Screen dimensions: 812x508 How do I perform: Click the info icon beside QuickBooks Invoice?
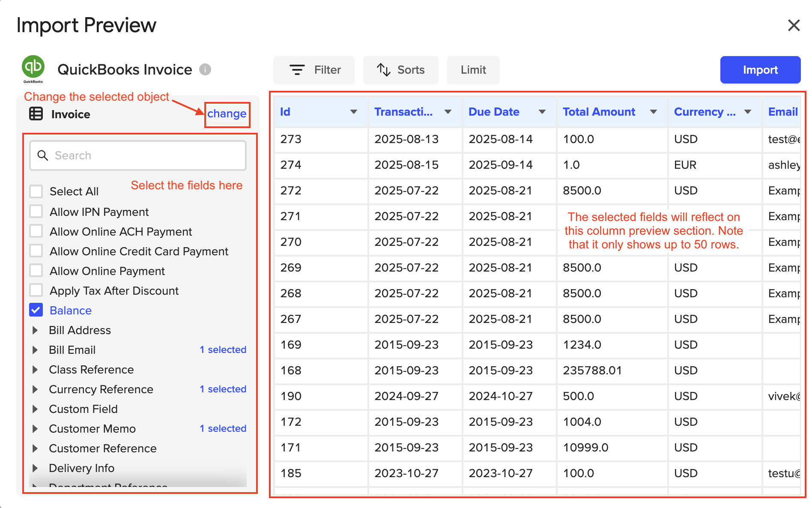(205, 69)
